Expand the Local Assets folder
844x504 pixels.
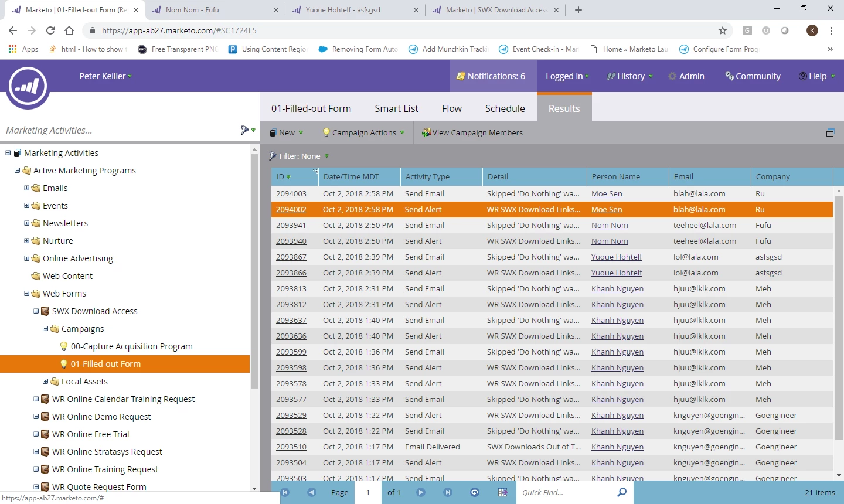[46, 382]
